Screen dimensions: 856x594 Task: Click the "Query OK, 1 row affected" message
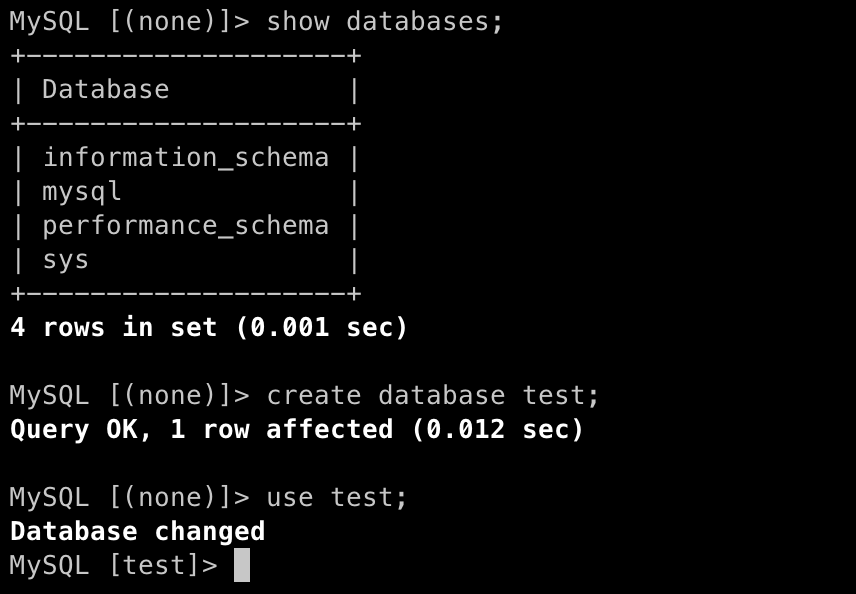point(200,429)
